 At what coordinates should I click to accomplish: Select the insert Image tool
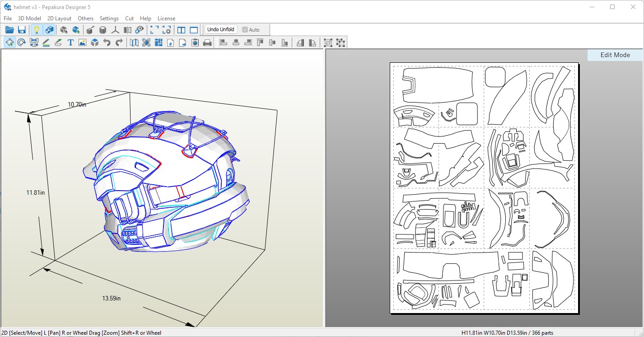[x=82, y=42]
